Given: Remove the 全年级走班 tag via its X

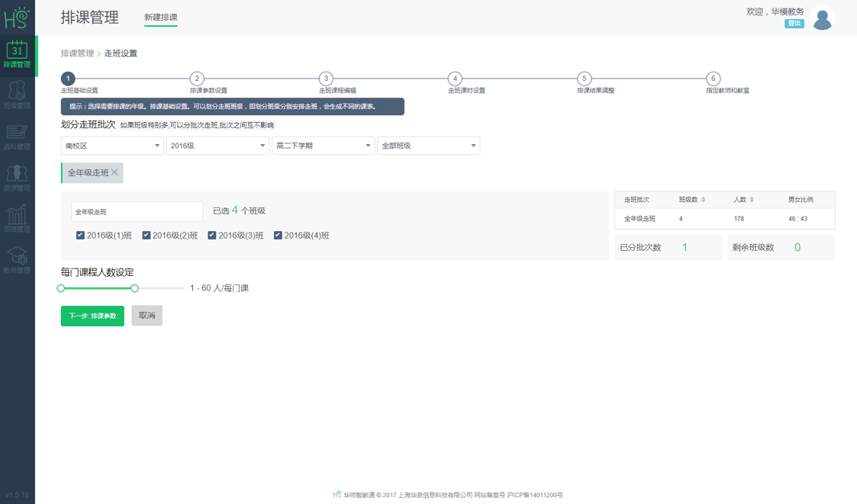Looking at the screenshot, I should pyautogui.click(x=115, y=173).
